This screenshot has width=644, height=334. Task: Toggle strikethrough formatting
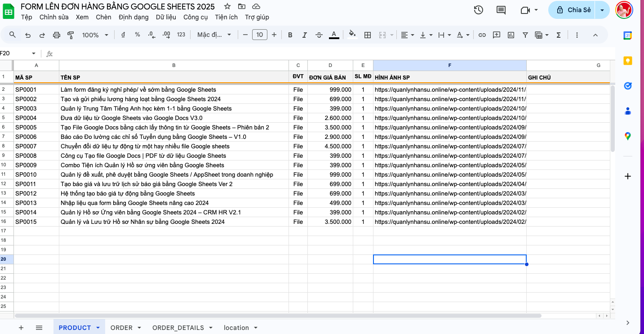tap(319, 35)
